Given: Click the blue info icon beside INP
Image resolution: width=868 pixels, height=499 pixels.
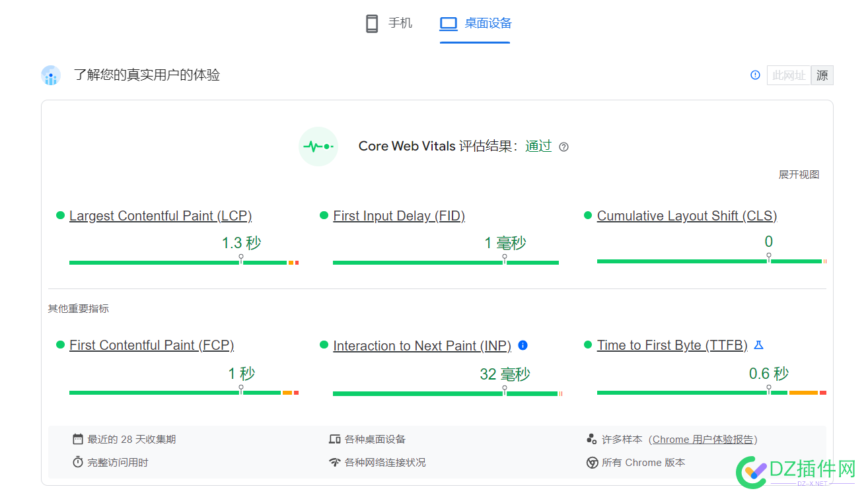Looking at the screenshot, I should point(523,345).
